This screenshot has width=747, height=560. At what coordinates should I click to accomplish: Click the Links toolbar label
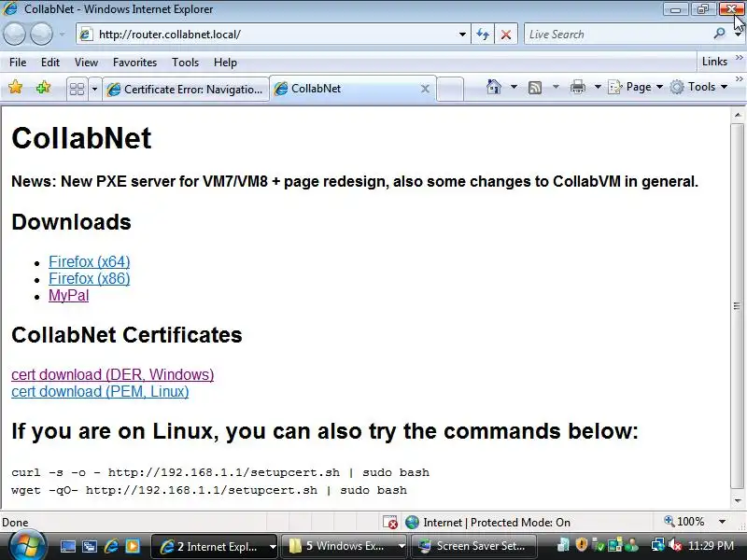click(x=714, y=62)
